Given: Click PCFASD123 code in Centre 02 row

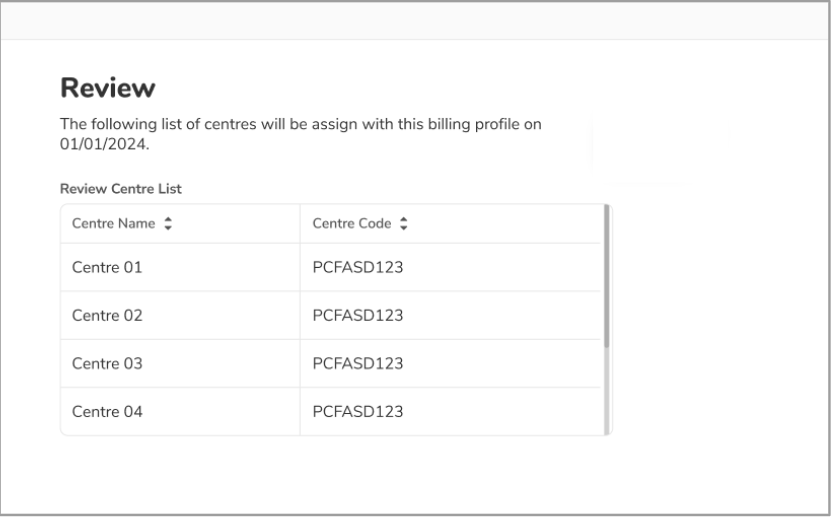Looking at the screenshot, I should pos(358,316).
